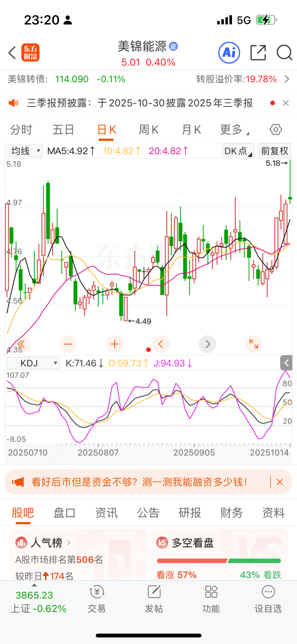Expand 人气榜 ranking chevron
The width and height of the screenshot is (297, 644).
coord(69,543)
